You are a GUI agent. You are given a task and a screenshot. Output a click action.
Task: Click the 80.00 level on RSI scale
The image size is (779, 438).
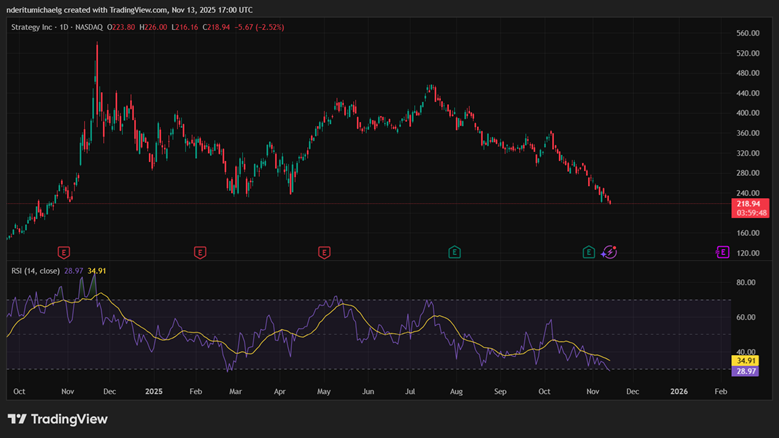pyautogui.click(x=745, y=283)
